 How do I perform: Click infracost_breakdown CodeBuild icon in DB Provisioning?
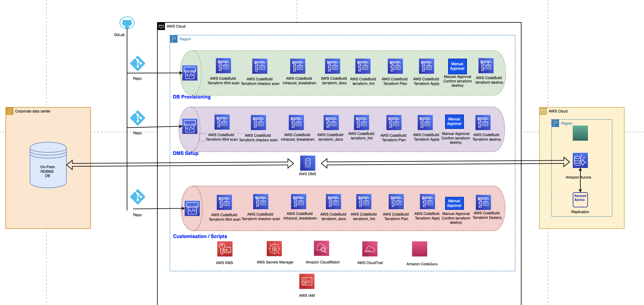298,66
